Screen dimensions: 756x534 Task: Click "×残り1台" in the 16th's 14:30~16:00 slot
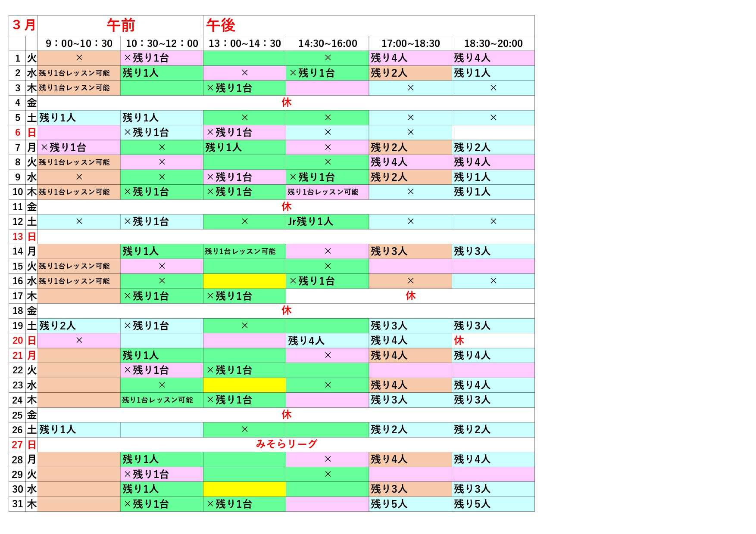point(312,281)
